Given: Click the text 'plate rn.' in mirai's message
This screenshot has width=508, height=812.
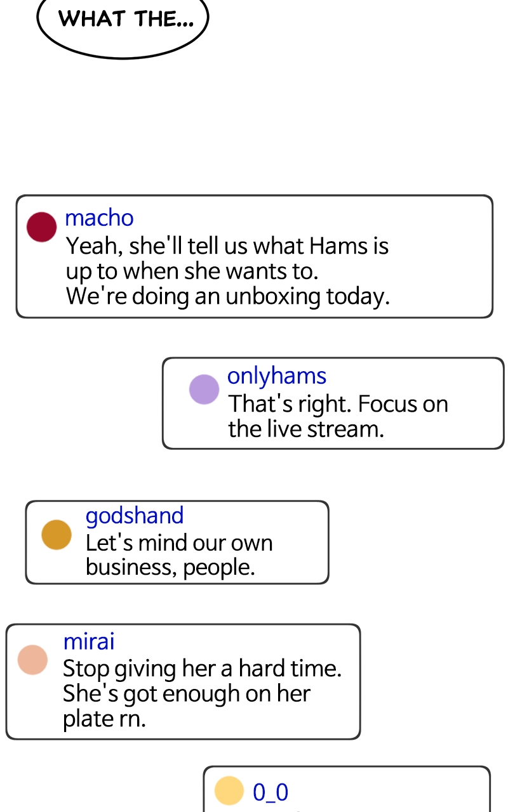Looking at the screenshot, I should pyautogui.click(x=104, y=719).
